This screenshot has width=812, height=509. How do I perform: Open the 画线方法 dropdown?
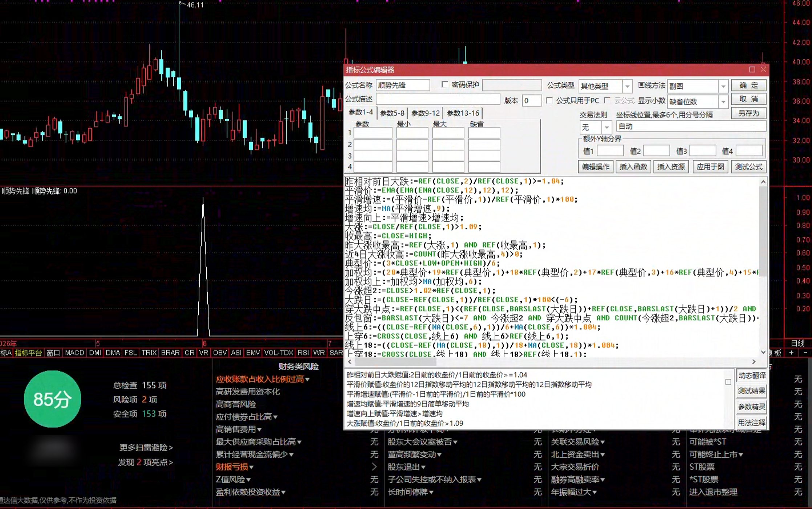pos(723,86)
